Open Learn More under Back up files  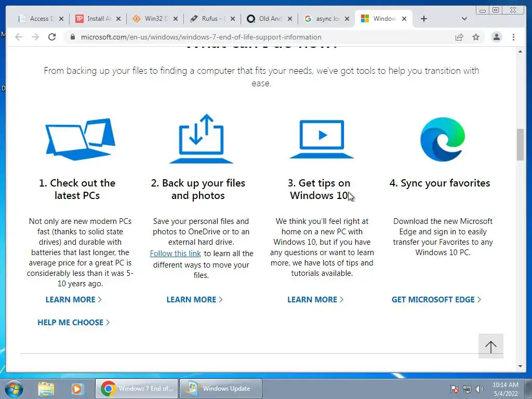click(x=194, y=300)
